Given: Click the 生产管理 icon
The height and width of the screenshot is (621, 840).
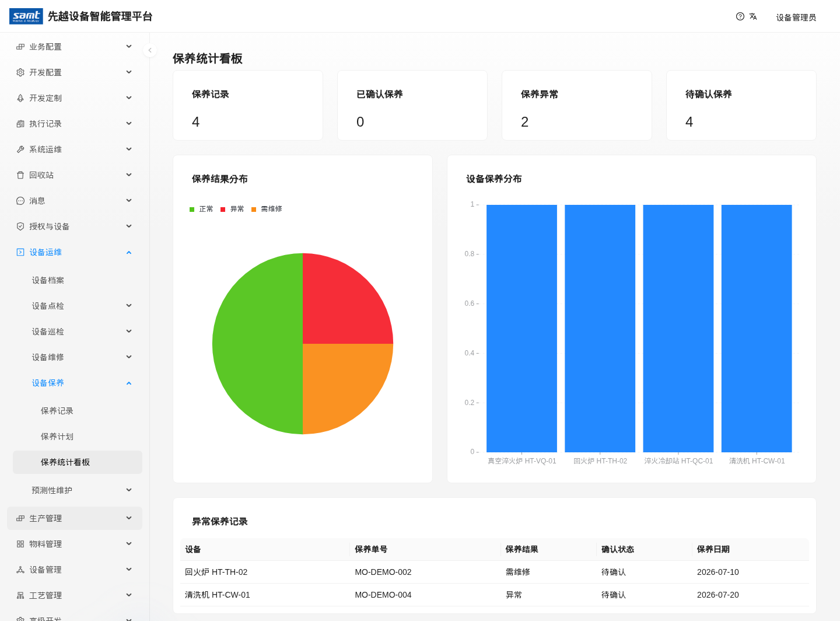Looking at the screenshot, I should [x=20, y=518].
